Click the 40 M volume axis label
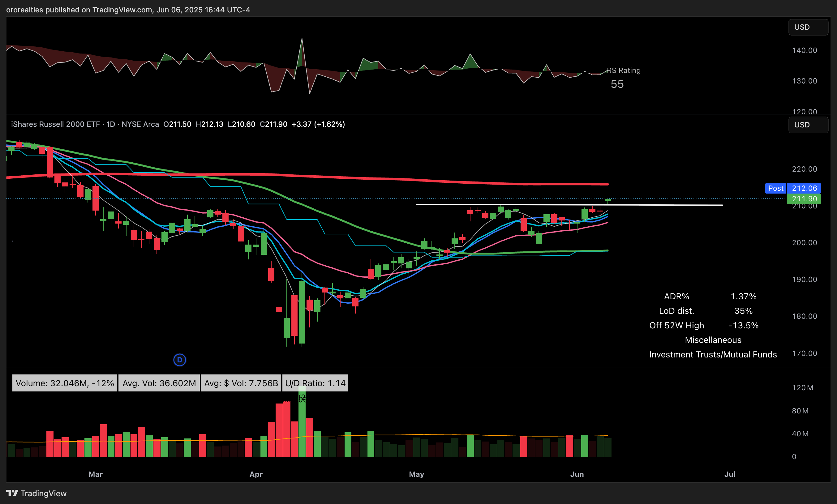The image size is (837, 504). click(x=800, y=434)
